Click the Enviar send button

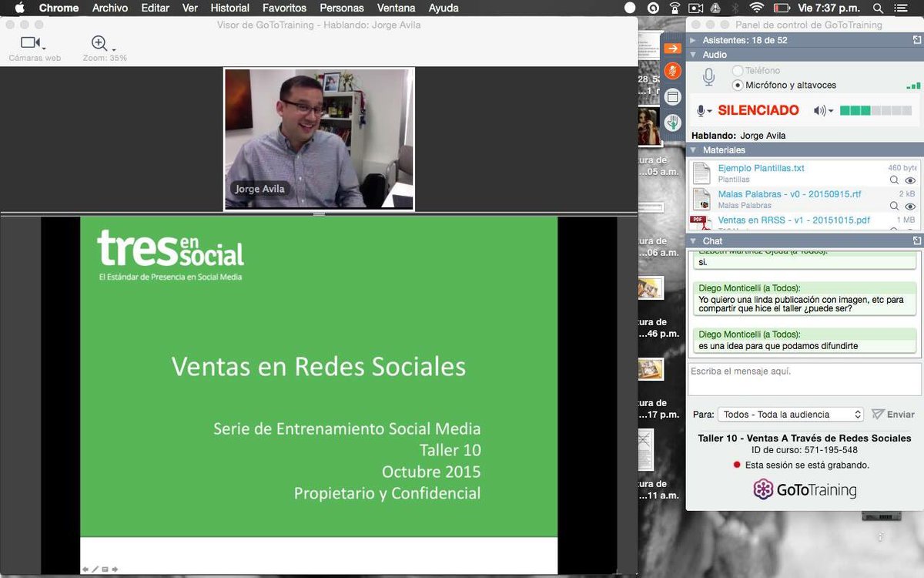coord(893,415)
